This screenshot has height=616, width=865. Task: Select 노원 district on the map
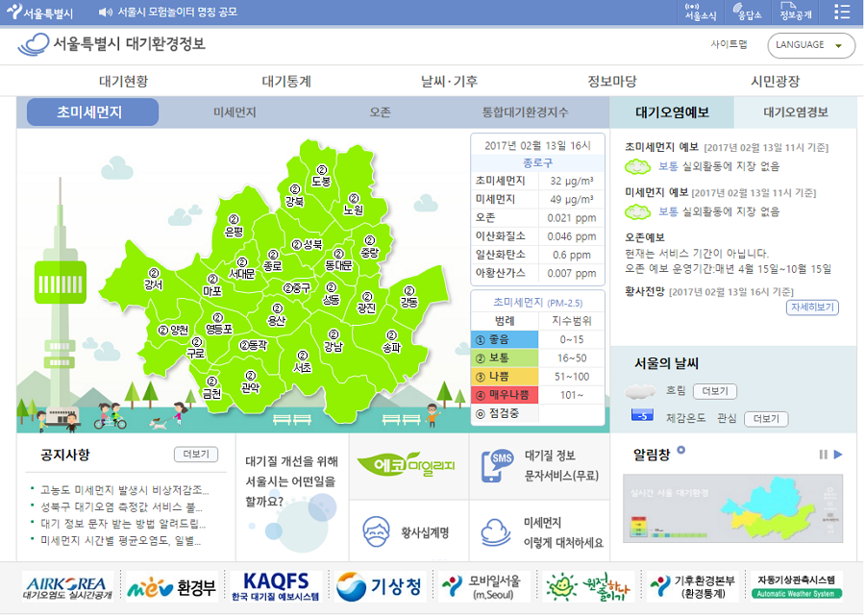pos(354,205)
